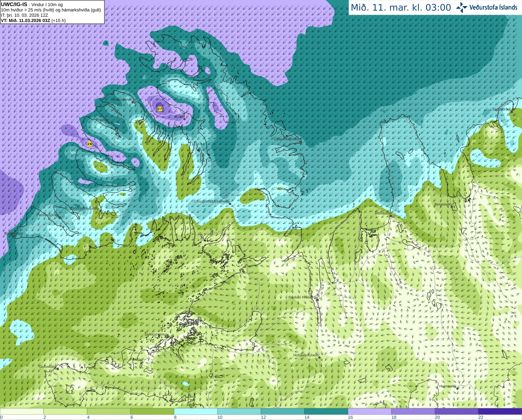The image size is (522, 420).
Task: Click the initial time line 'IT: þri. 10. 03. 2026 12Z'
Action: [24, 15]
